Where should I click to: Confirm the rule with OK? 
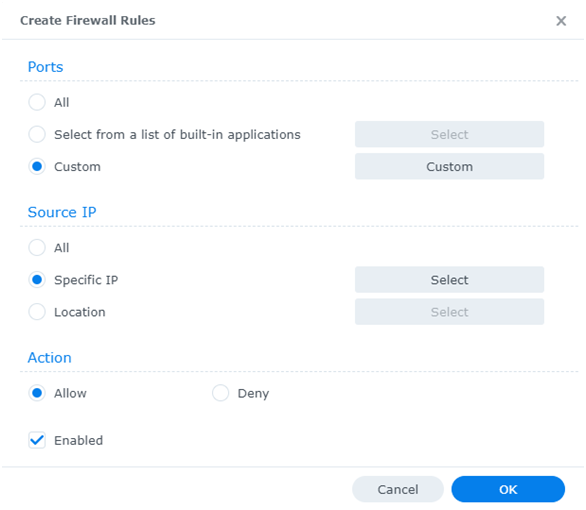pyautogui.click(x=508, y=489)
